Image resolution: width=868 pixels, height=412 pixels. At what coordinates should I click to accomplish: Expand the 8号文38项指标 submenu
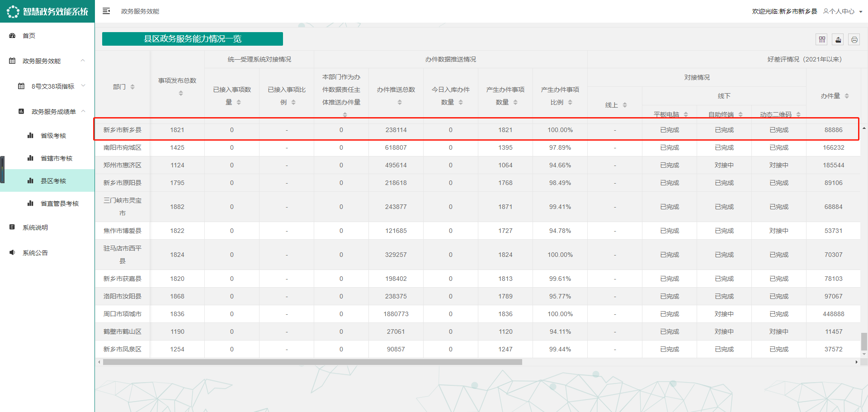click(83, 86)
